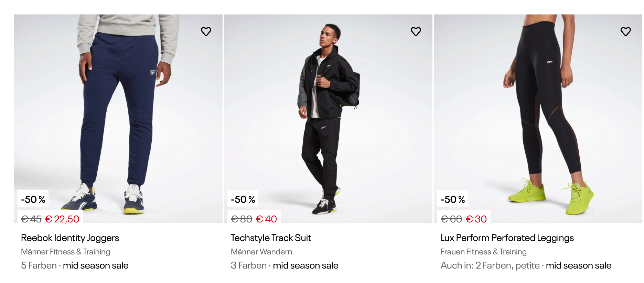The image size is (644, 283).
Task: Select 3 Farben under Techstyle Track Suit
Action: [249, 265]
